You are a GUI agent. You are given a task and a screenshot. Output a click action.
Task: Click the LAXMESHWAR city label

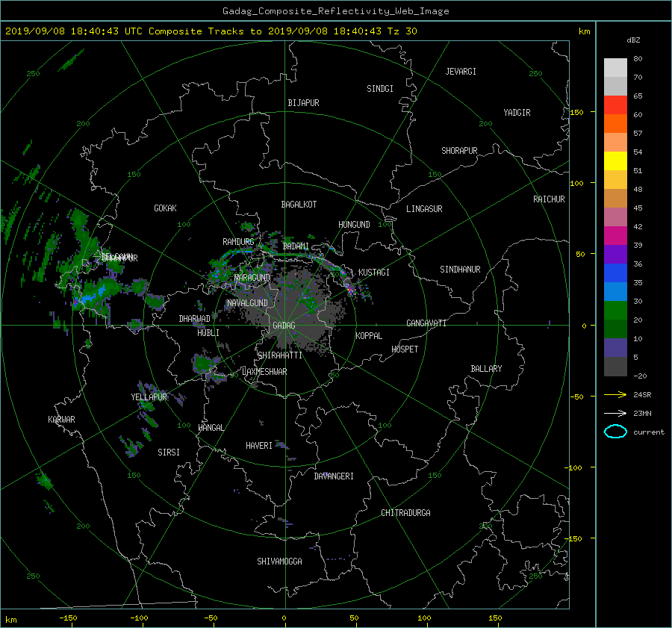tap(264, 372)
